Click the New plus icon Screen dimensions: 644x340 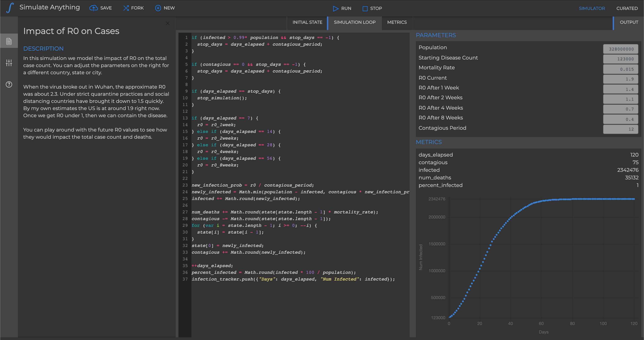[158, 8]
